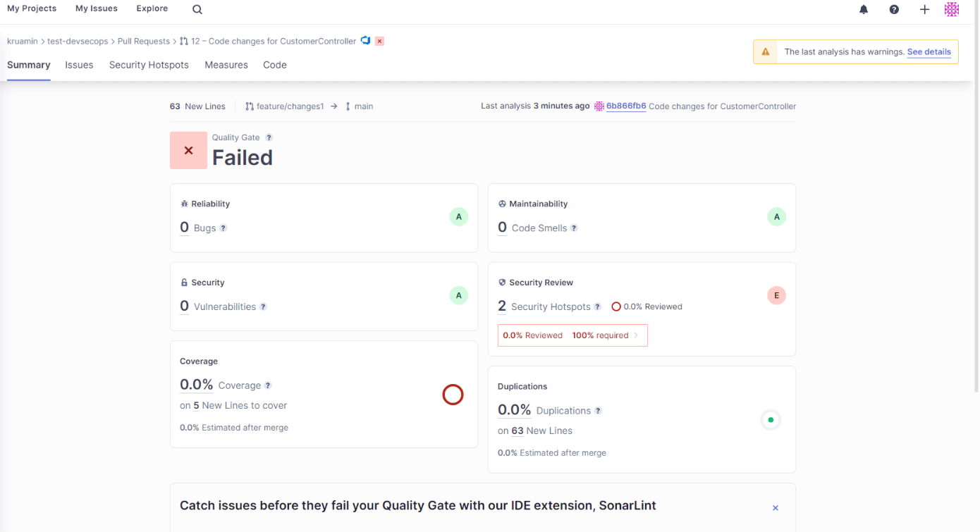
Task: Open the notifications bell
Action: tap(864, 9)
